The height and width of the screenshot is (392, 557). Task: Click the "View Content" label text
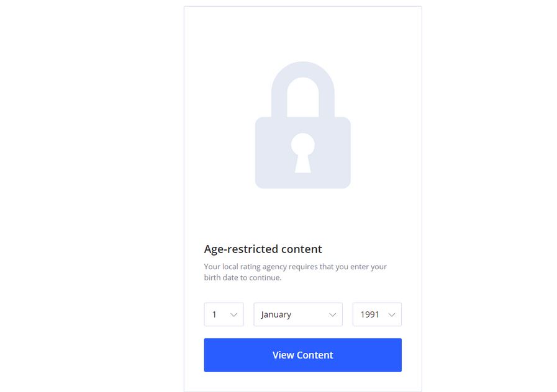pos(302,355)
